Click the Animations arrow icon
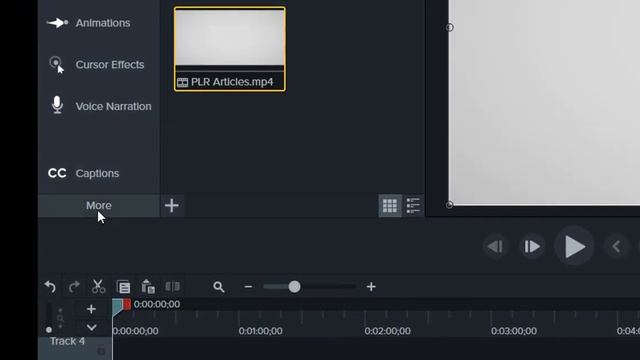 [57, 23]
